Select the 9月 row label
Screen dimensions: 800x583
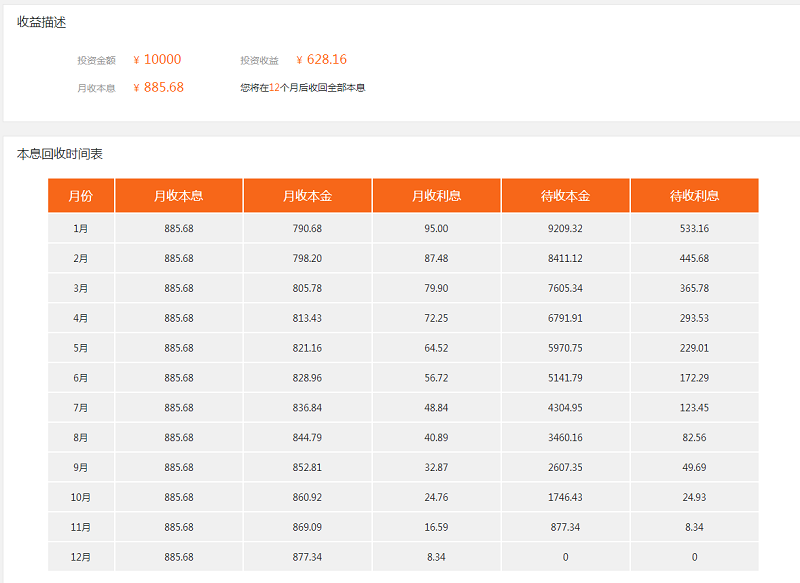point(81,467)
